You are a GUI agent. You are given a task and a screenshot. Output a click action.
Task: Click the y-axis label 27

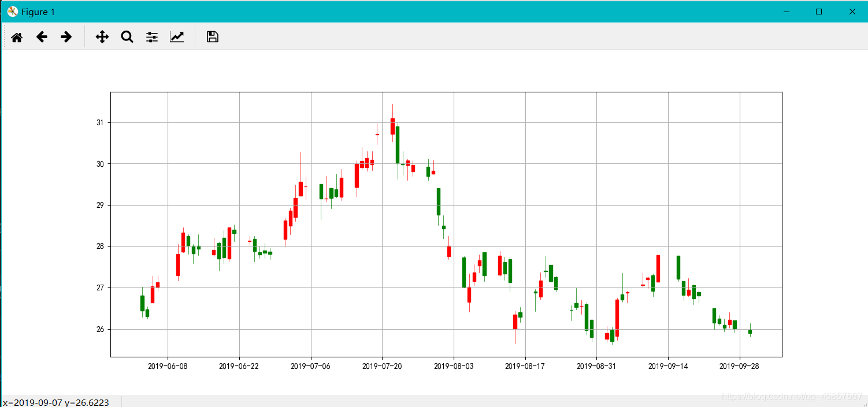point(101,288)
